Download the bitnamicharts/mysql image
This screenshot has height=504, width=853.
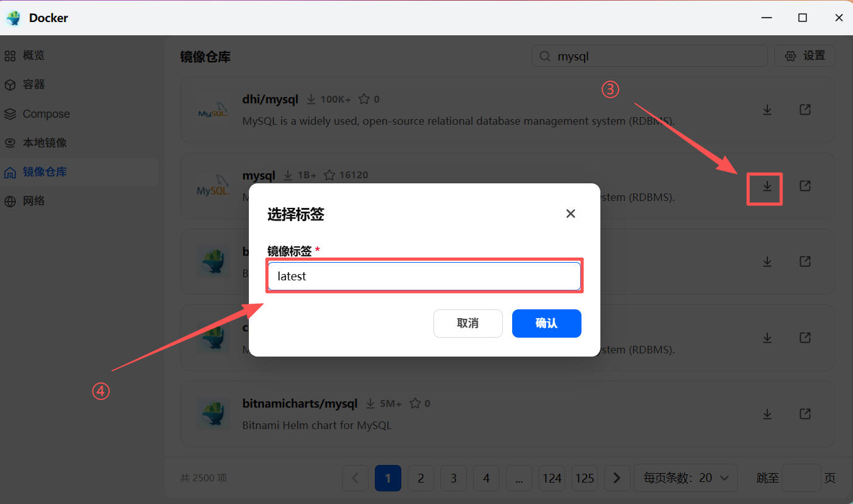click(767, 414)
